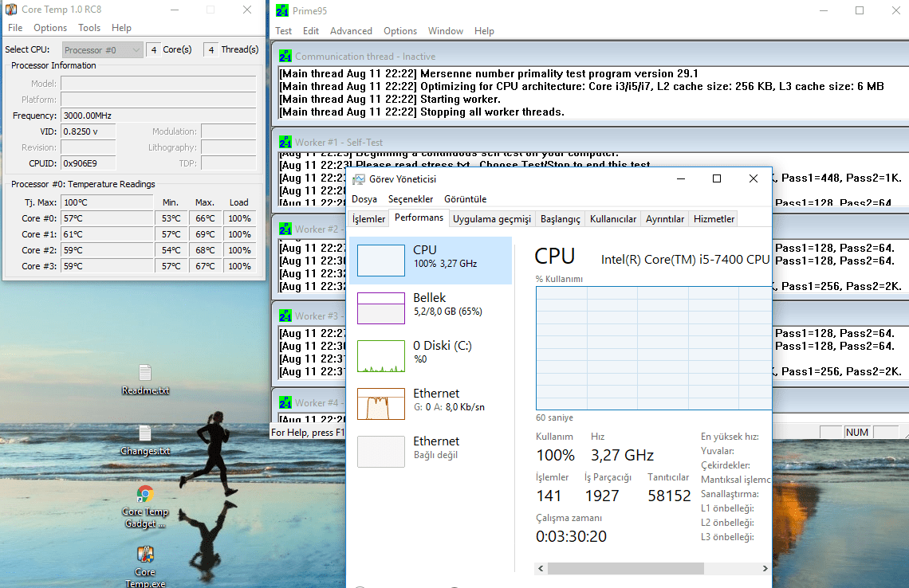The image size is (909, 588).
Task: Click Core #1 temperature value 61°C
Action: coord(107,234)
